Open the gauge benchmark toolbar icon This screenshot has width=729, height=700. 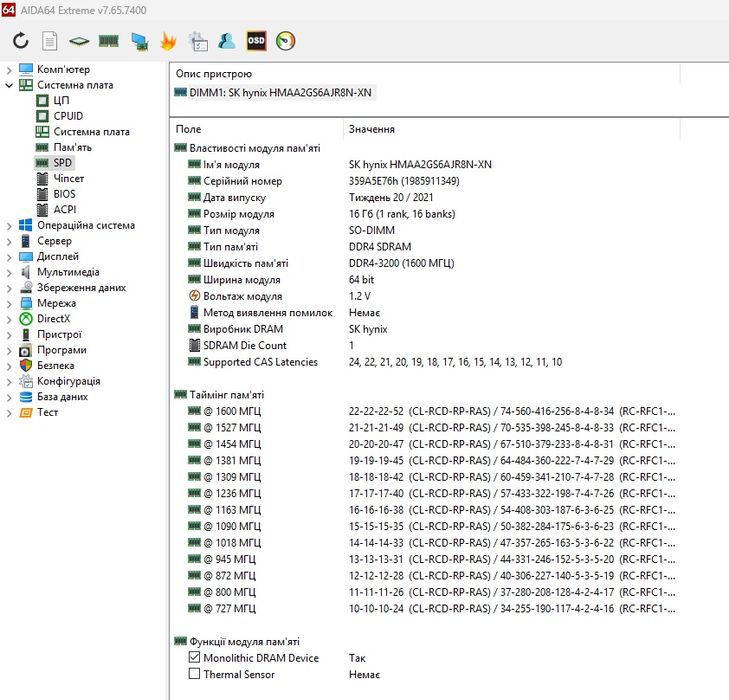pyautogui.click(x=285, y=41)
